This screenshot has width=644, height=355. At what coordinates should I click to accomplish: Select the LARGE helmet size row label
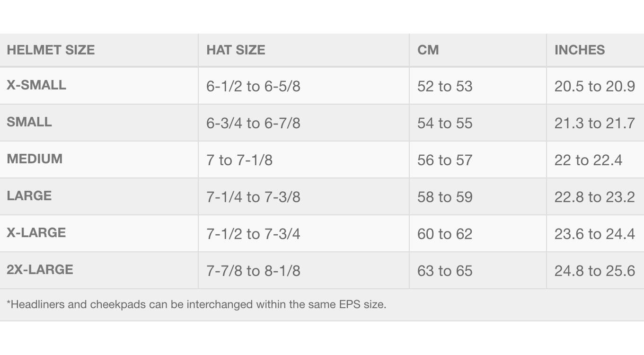coord(29,196)
